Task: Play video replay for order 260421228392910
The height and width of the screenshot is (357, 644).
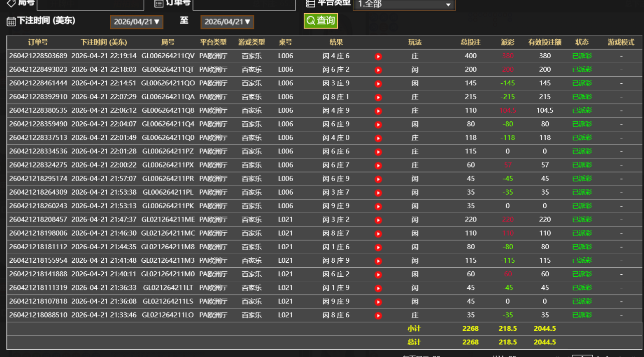Action: point(378,97)
